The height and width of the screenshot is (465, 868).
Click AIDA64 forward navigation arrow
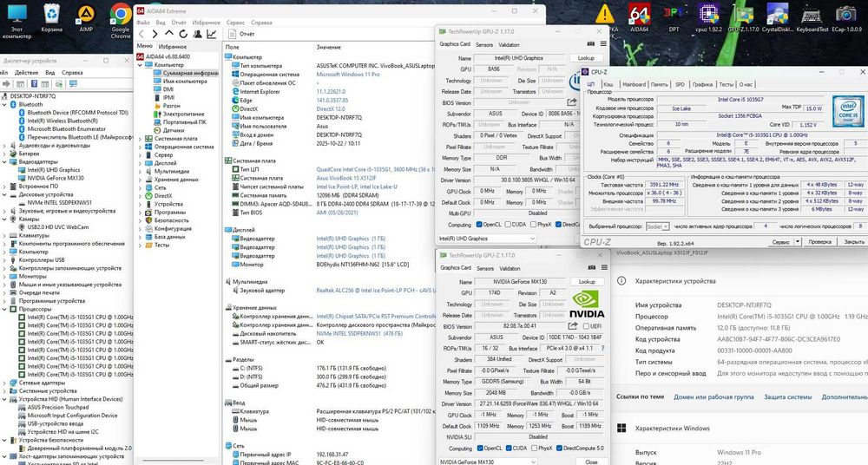point(155,34)
